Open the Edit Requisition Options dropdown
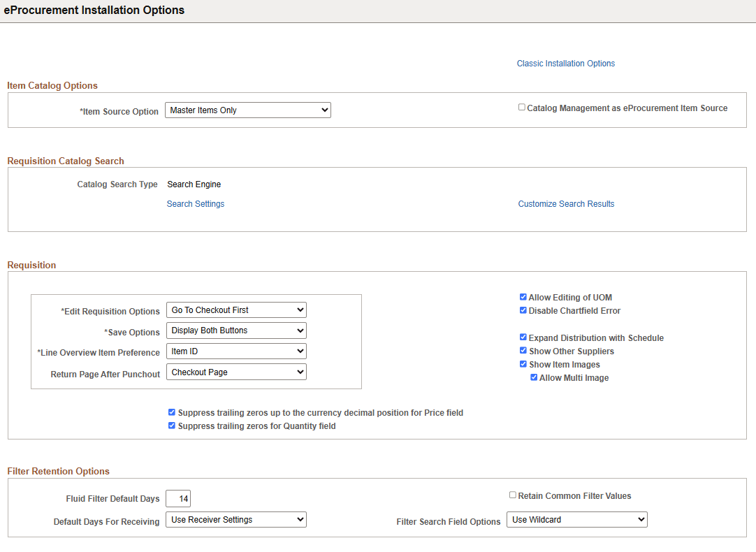 [x=236, y=310]
